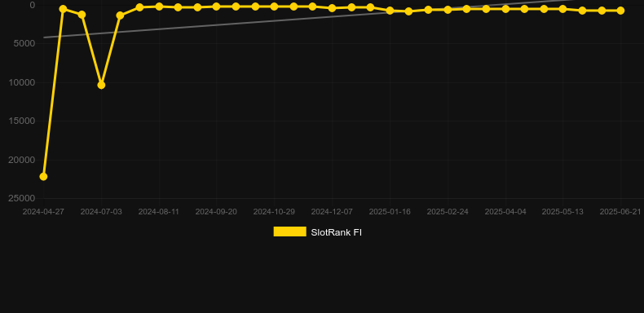The width and height of the screenshot is (644, 313).
Task: Click the data point above 2024-12-07
Action: [x=333, y=8]
